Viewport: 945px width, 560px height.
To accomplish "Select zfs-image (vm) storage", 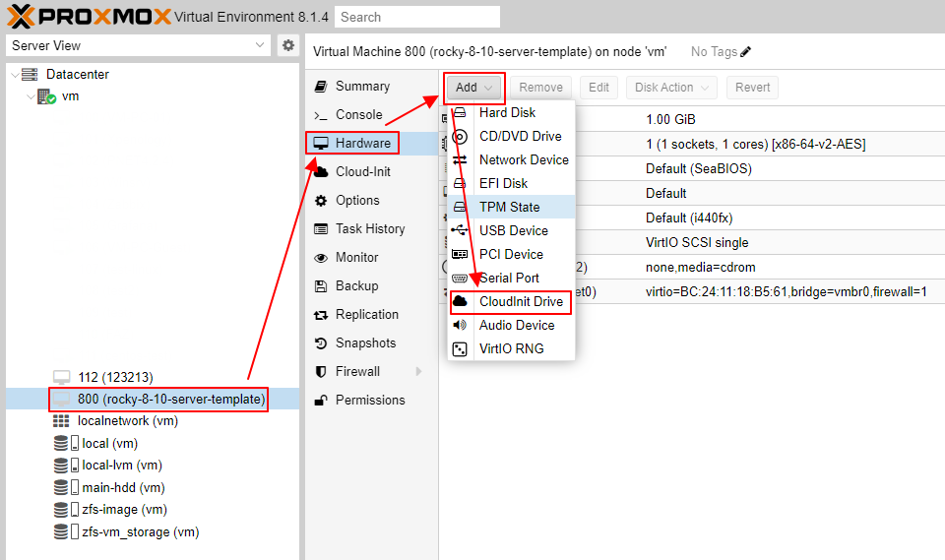I will click(x=153, y=510).
